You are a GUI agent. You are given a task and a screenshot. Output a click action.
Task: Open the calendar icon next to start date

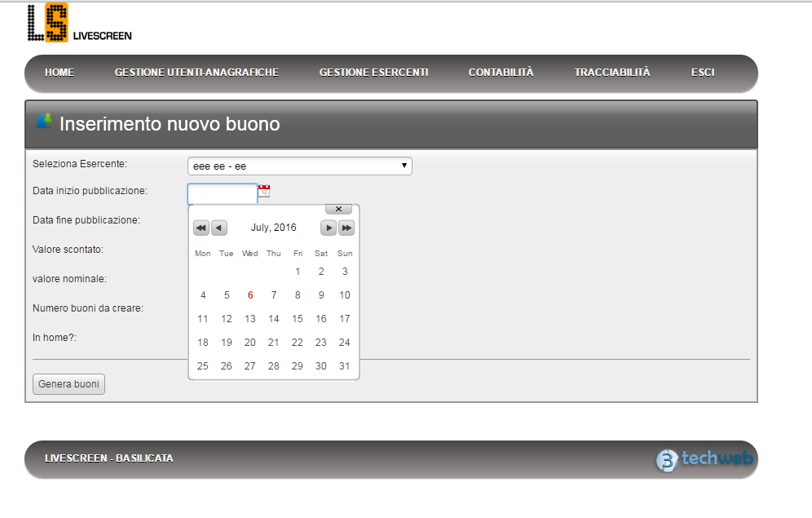264,191
